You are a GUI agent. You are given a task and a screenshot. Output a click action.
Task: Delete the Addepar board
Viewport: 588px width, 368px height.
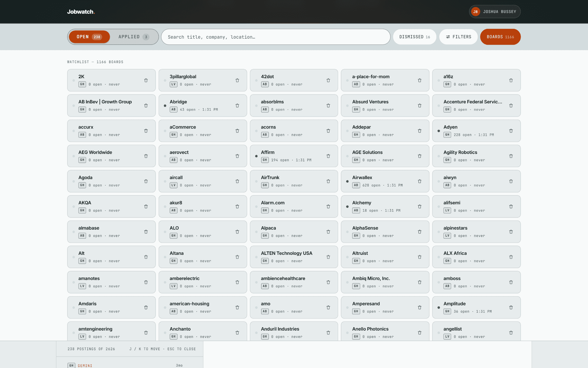click(420, 131)
